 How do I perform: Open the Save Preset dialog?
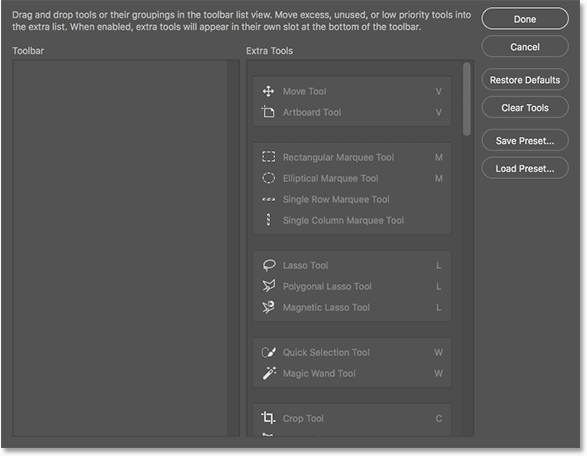(x=525, y=140)
